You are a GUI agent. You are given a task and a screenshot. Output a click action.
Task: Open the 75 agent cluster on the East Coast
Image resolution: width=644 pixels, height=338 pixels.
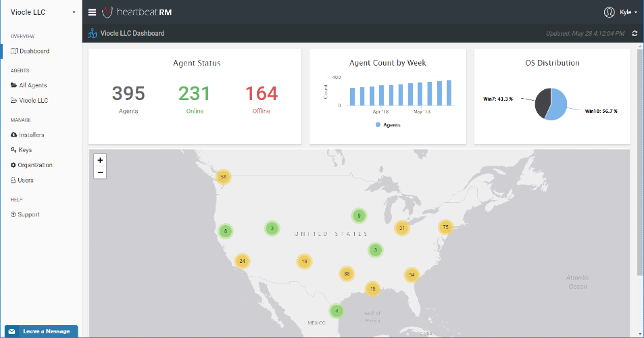coord(445,227)
